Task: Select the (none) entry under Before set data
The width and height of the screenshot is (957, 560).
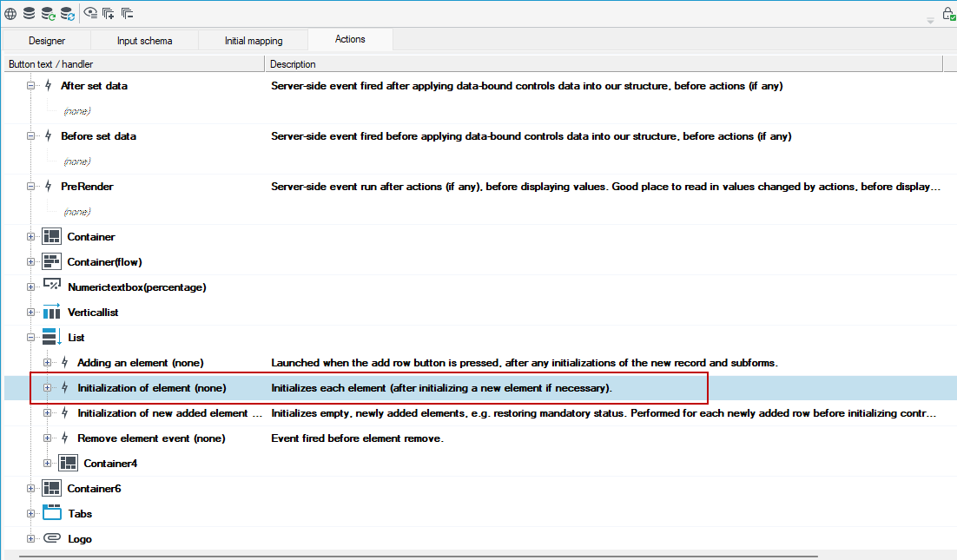Action: coord(77,161)
